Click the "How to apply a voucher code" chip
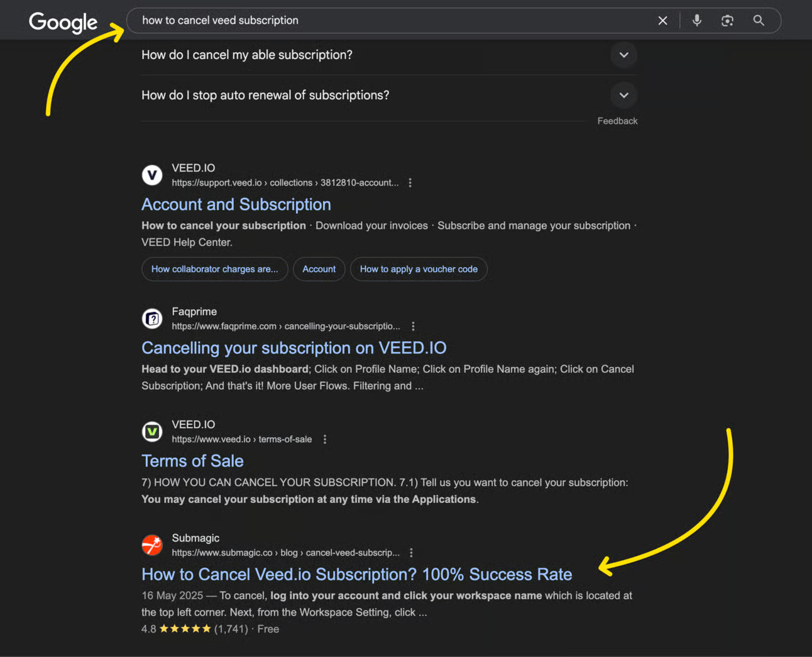 coord(419,269)
